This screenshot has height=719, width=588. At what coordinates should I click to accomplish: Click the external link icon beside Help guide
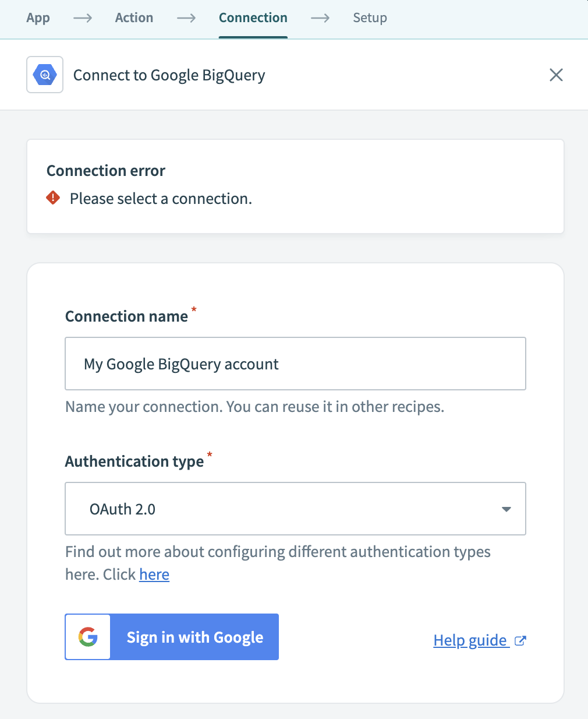[x=520, y=640]
